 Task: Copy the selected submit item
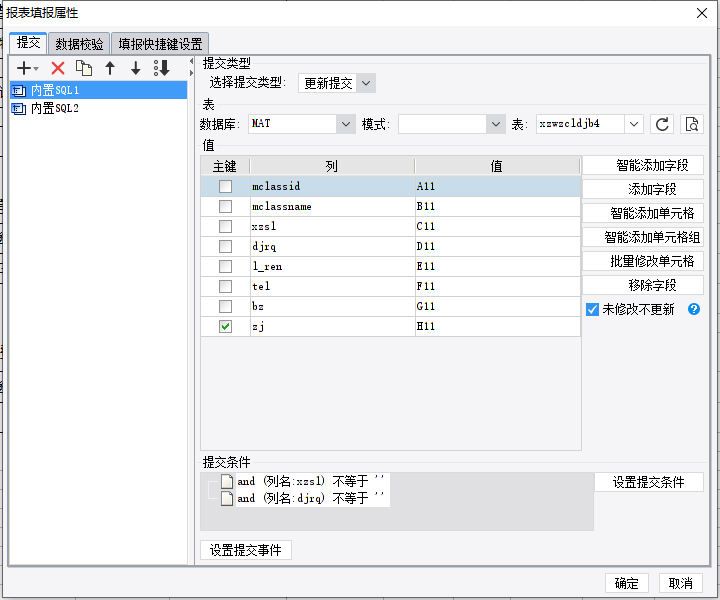tap(84, 68)
